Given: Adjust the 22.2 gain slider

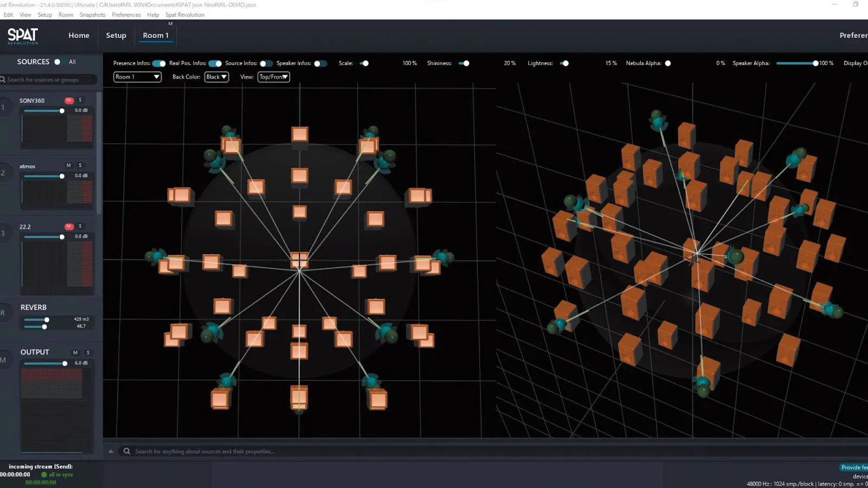Looking at the screenshot, I should pyautogui.click(x=44, y=236).
